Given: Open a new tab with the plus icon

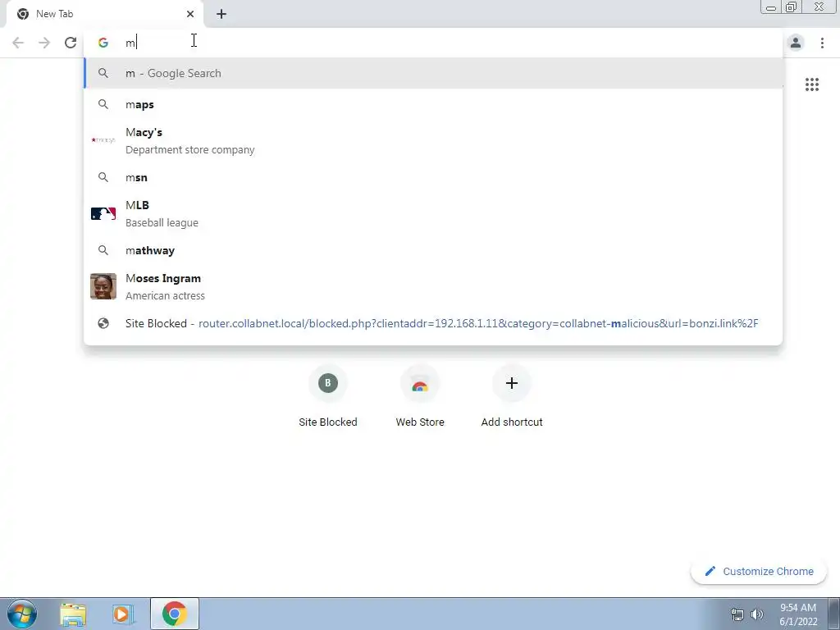Looking at the screenshot, I should pos(221,14).
